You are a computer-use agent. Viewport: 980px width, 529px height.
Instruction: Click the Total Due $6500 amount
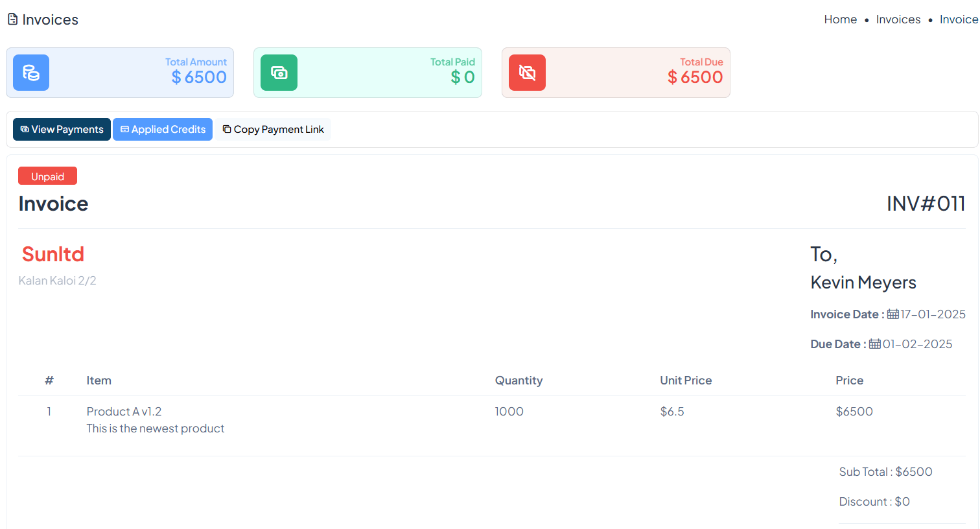(695, 77)
